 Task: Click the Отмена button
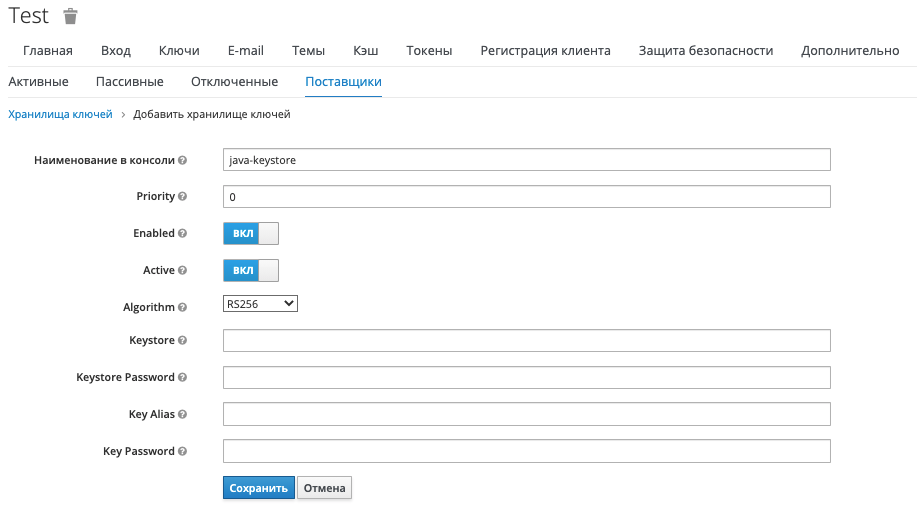(x=324, y=488)
